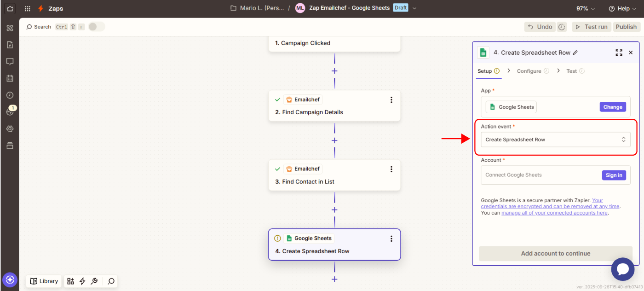Expand the Draft status chevron menu
644x291 pixels.
(x=414, y=8)
